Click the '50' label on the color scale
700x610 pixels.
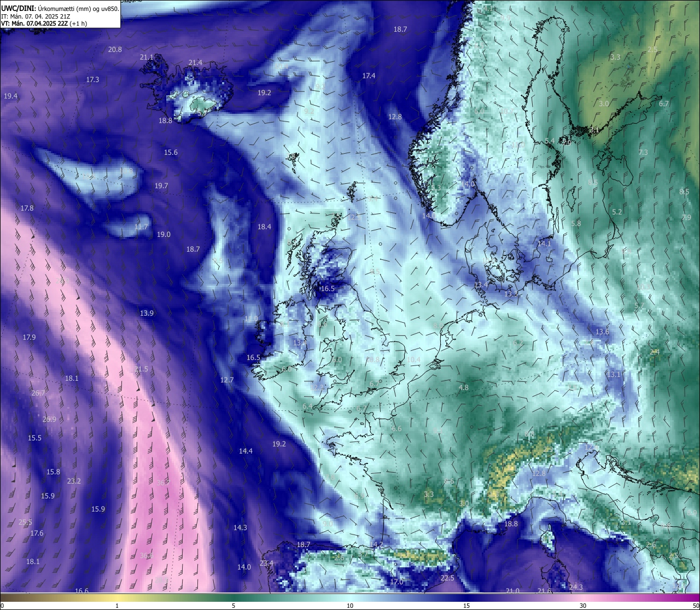696,606
